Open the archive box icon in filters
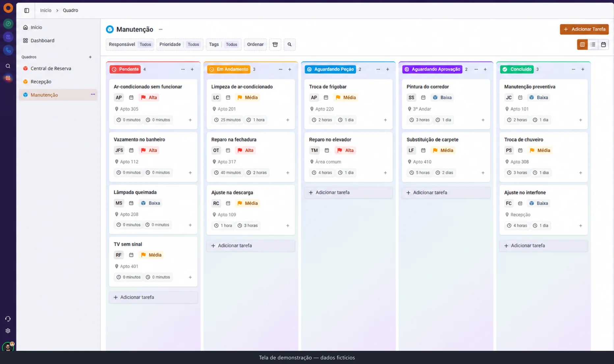Screen dimensions: 614x364 (275, 44)
